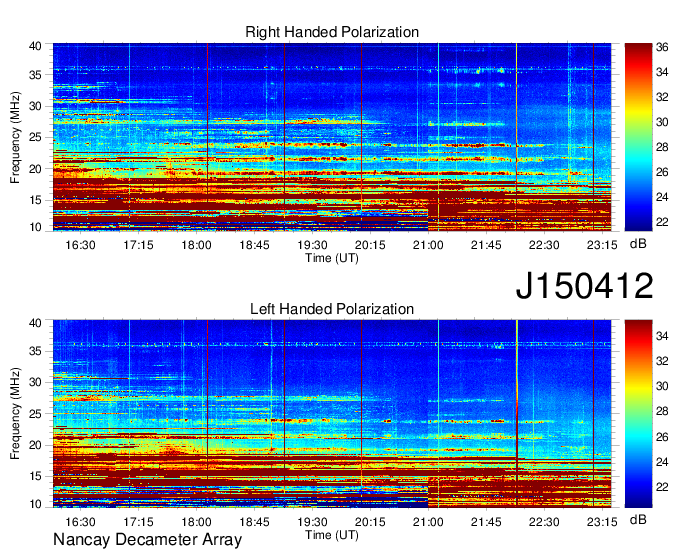Click the 18:00 time tick under right-handed plot
Image resolution: width=680 pixels, height=552 pixels.
196,245
